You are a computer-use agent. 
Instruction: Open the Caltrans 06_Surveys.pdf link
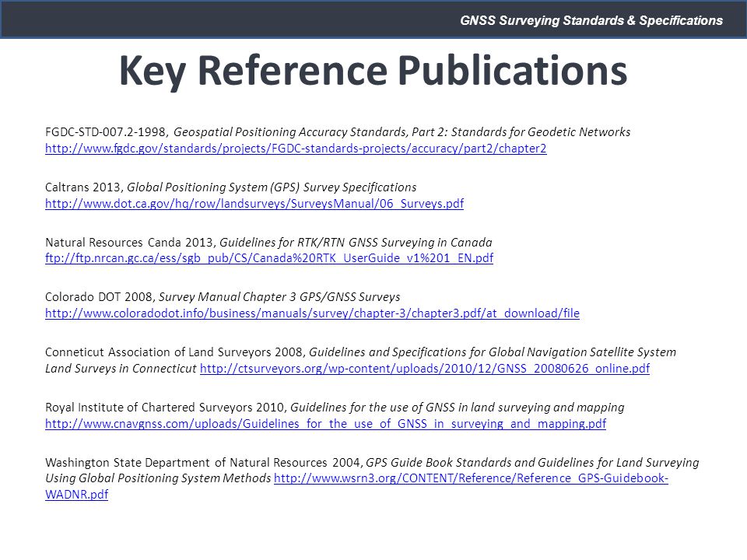254,204
